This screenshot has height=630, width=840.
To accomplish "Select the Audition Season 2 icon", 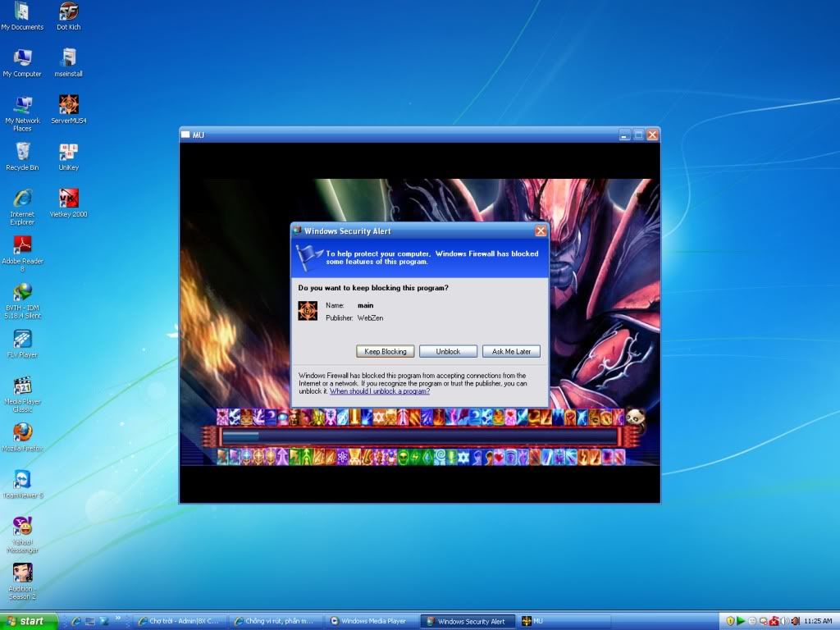I will coord(22,582).
